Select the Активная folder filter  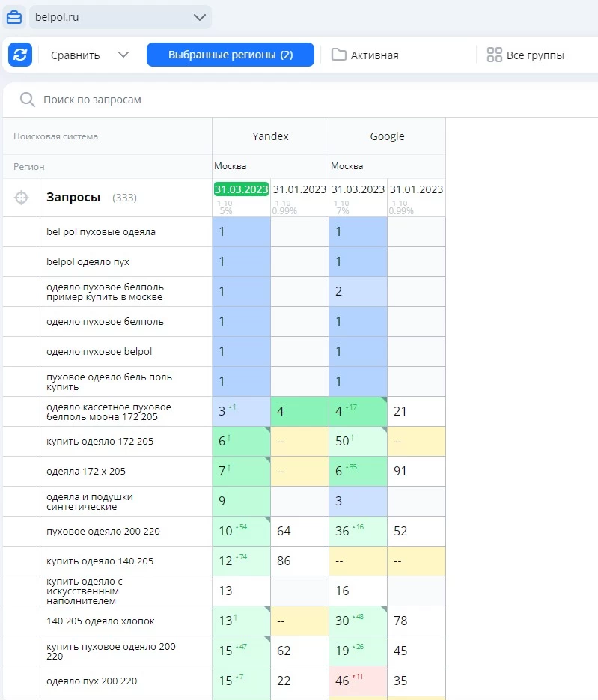tap(374, 55)
